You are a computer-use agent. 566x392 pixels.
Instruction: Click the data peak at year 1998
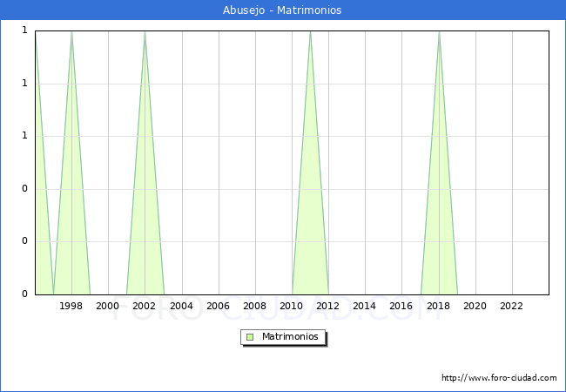tap(71, 32)
